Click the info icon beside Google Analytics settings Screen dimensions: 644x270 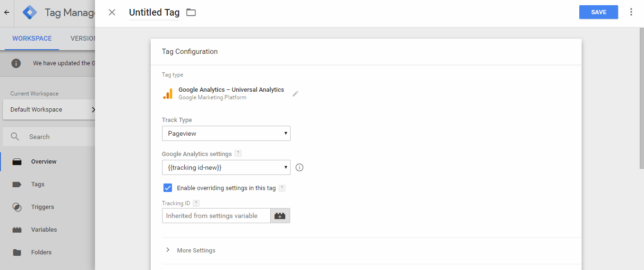point(299,167)
